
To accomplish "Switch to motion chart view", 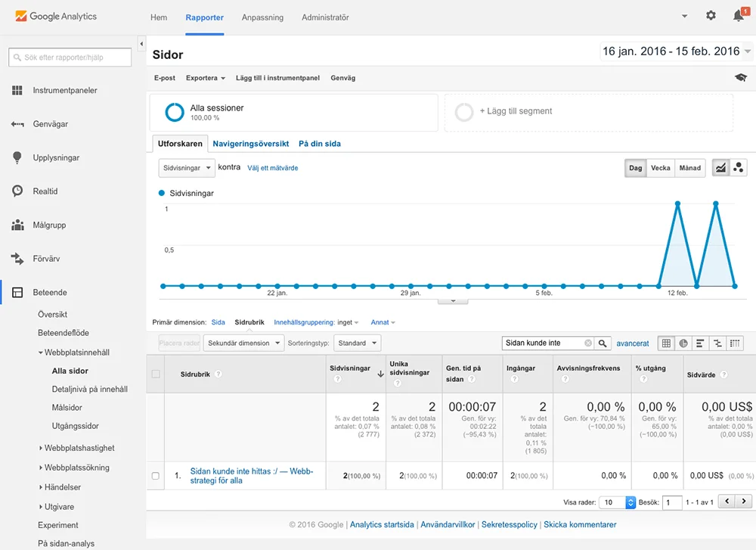I will point(739,168).
